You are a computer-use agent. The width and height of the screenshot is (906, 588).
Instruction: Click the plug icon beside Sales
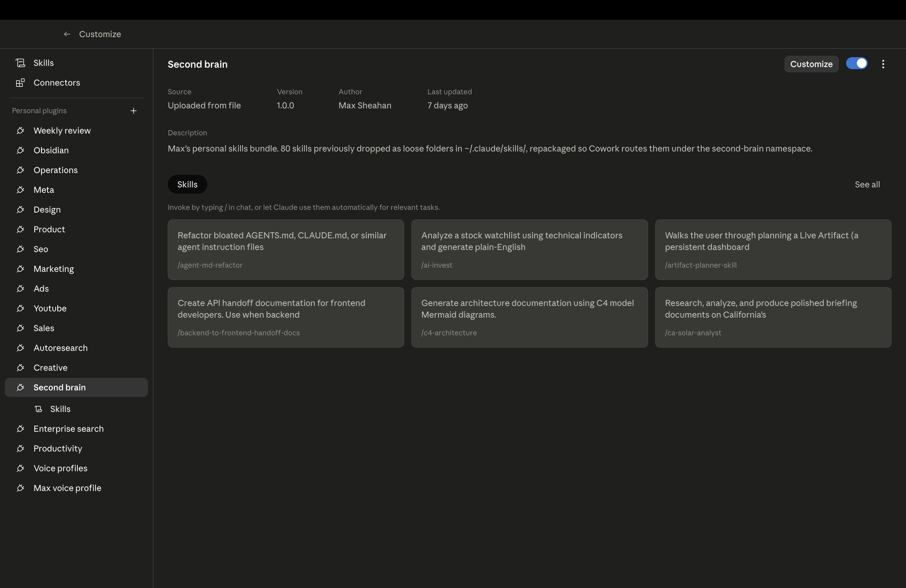[21, 328]
